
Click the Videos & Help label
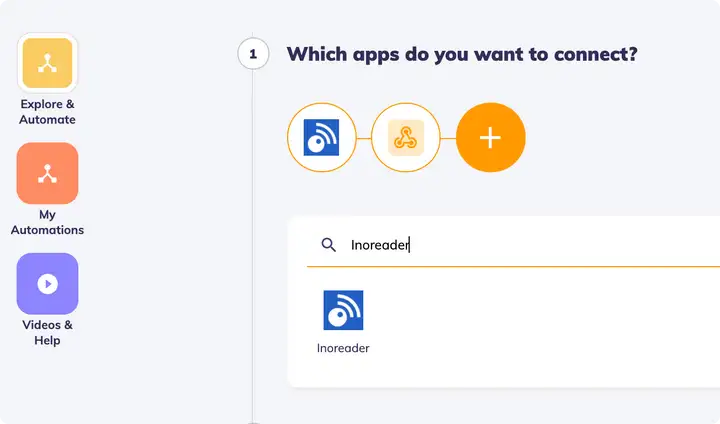[x=47, y=333]
